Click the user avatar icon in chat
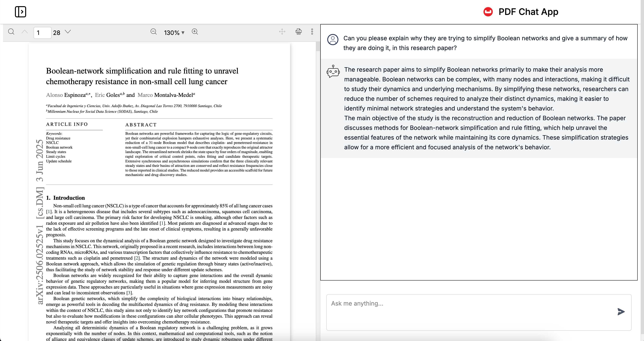The width and height of the screenshot is (644, 341). pyautogui.click(x=333, y=40)
